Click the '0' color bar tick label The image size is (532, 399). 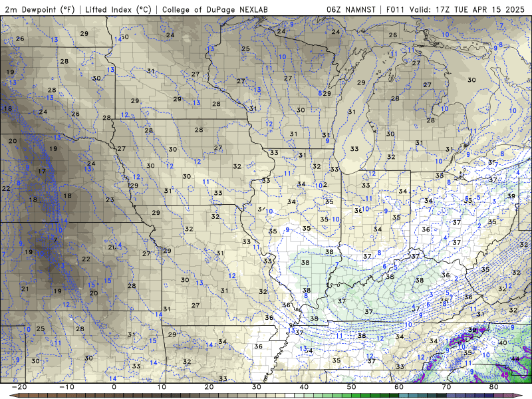pos(114,387)
